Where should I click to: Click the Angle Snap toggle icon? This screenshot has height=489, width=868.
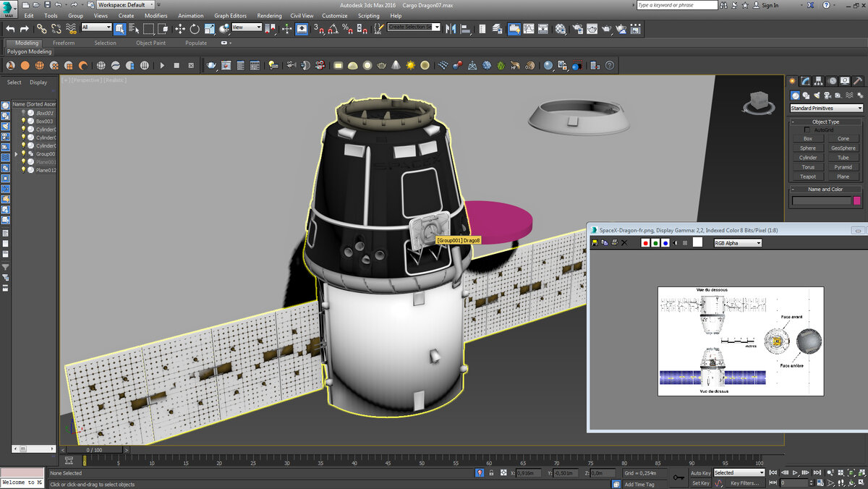tap(332, 29)
